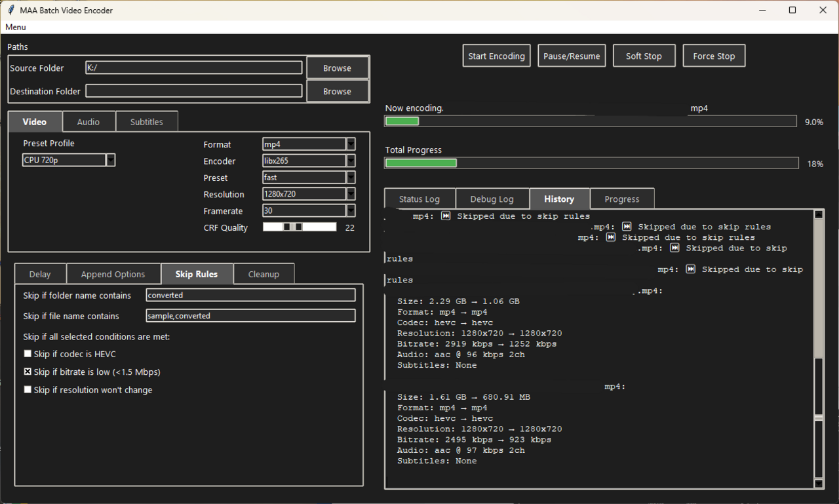839x504 pixels.
Task: Browse for the Source Folder
Action: click(x=337, y=68)
